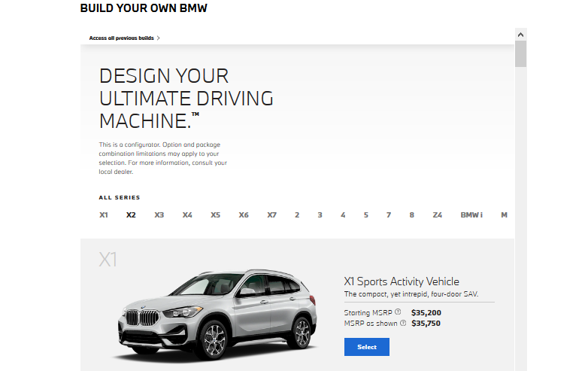Open the MSRP as shown info icon

point(403,323)
